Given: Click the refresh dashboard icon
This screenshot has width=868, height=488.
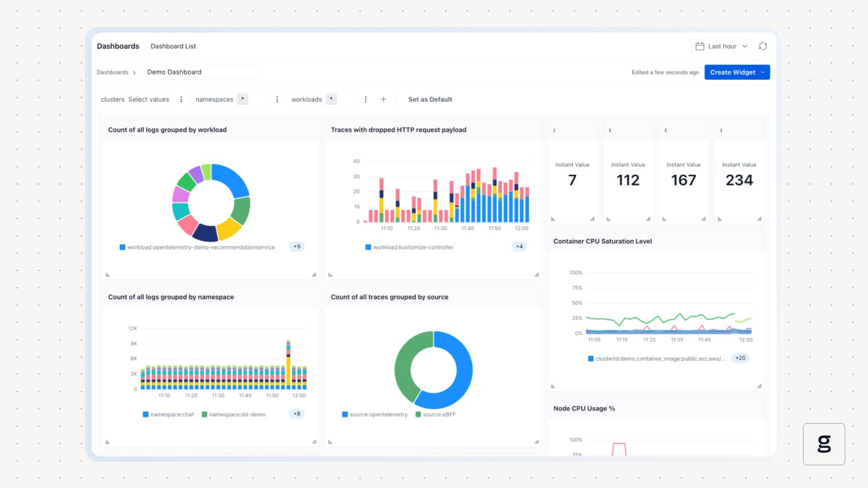Looking at the screenshot, I should (x=763, y=46).
